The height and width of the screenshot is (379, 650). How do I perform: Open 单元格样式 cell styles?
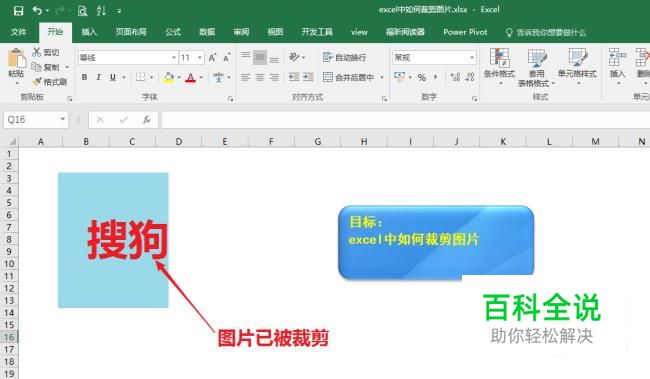point(577,66)
